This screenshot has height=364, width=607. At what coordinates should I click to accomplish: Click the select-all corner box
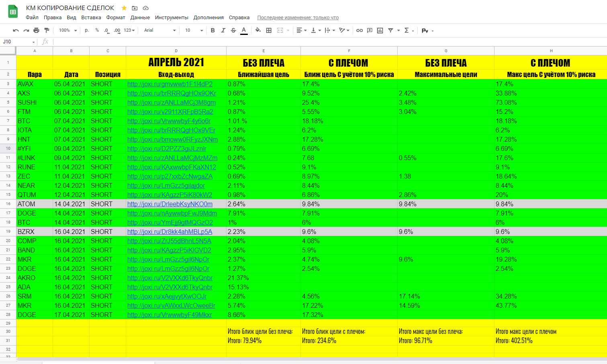pyautogui.click(x=8, y=51)
